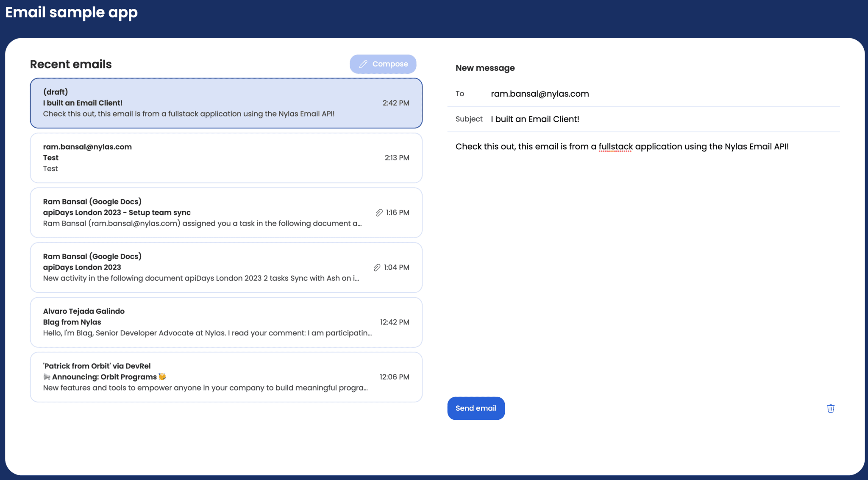Open the apiDays London 2023 - Setup team sync email
The image size is (868, 480).
(x=226, y=212)
